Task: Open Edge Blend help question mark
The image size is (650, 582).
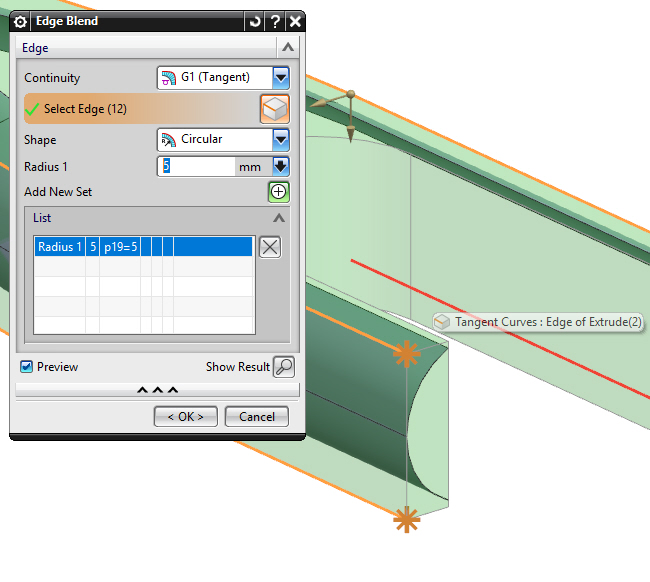Action: [274, 21]
